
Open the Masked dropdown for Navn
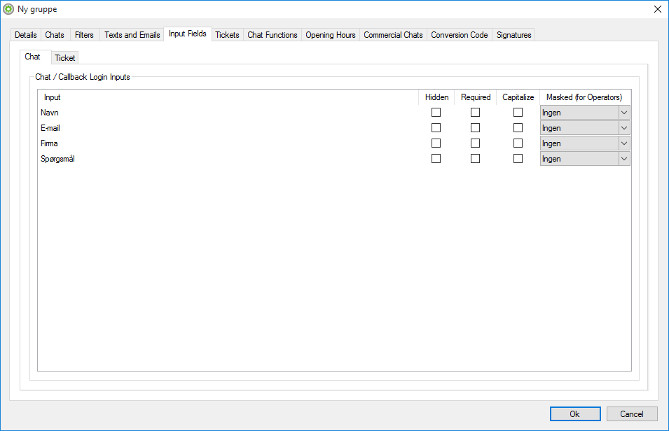(585, 113)
